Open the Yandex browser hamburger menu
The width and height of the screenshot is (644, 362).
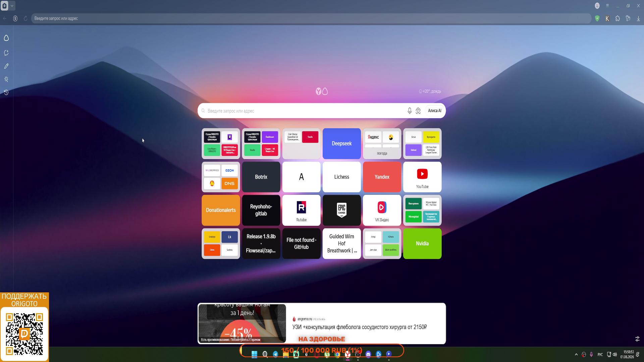tap(607, 6)
